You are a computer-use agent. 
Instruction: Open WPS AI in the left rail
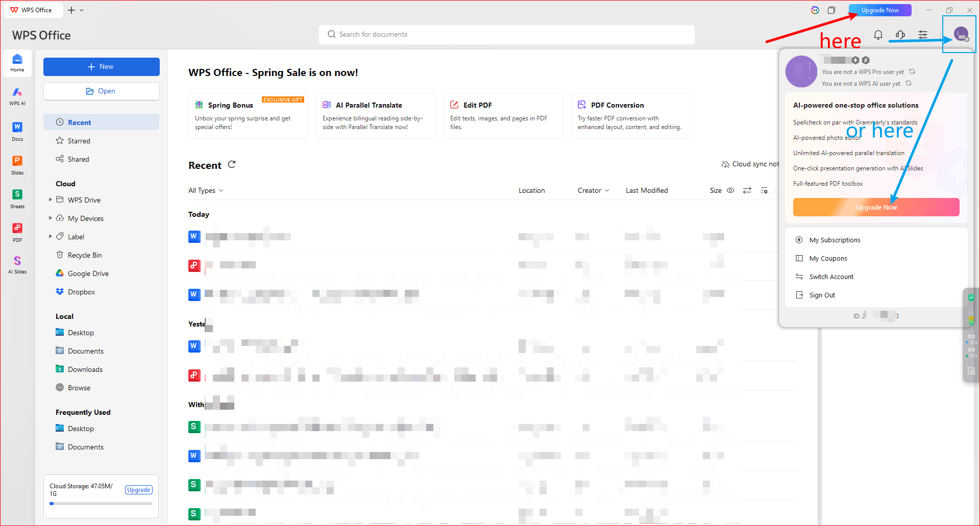pos(17,96)
